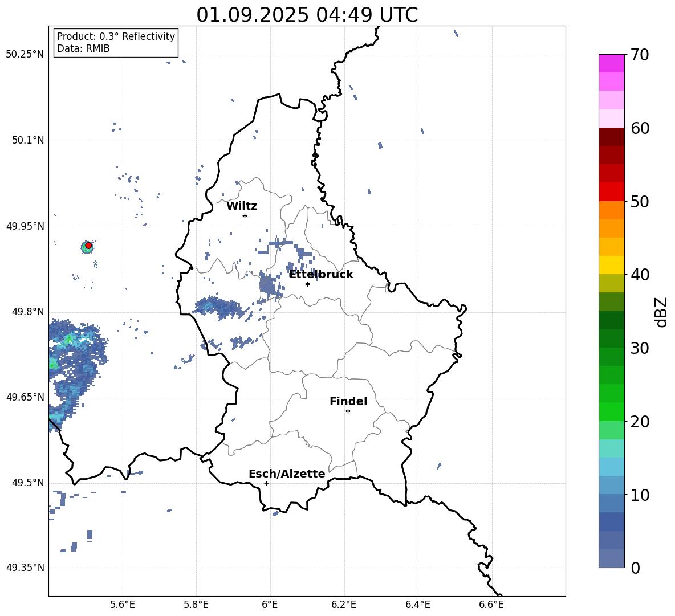675x616 pixels.
Task: Click the bright red colorbar segment above 50
Action: (x=611, y=192)
